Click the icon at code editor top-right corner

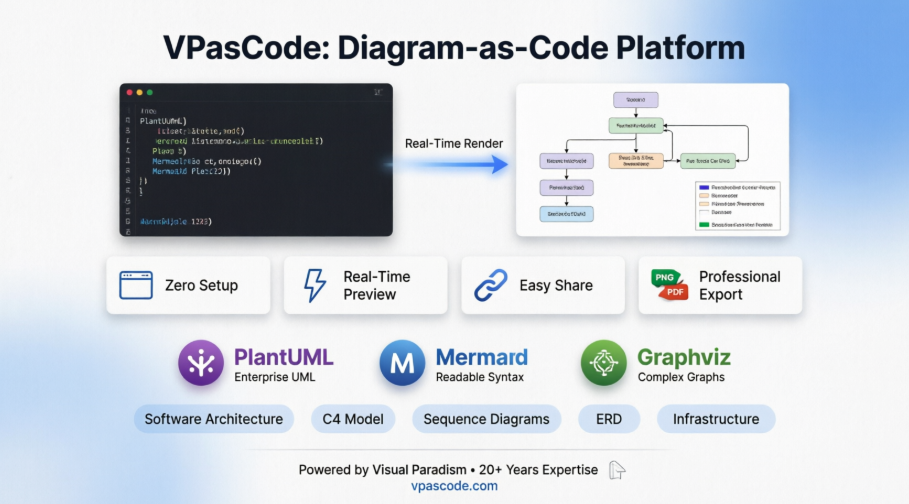point(379,92)
